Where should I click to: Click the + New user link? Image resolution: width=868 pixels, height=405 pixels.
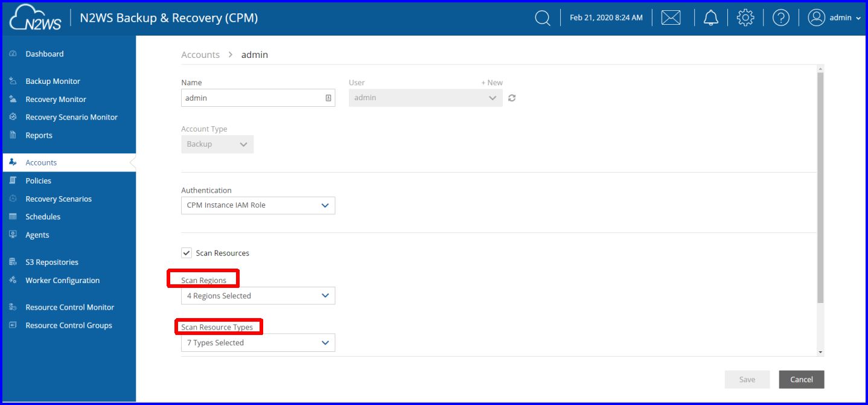pos(491,83)
